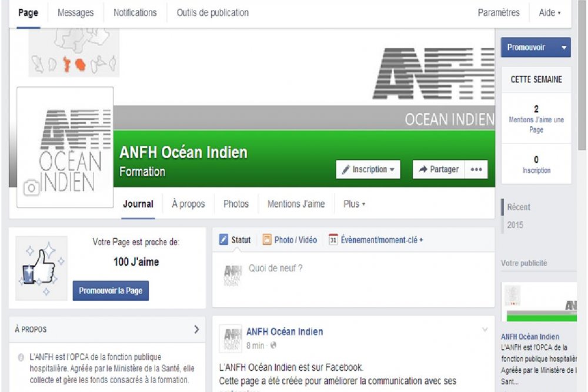Image resolution: width=588 pixels, height=392 pixels.
Task: Open the Messages tab
Action: [x=75, y=13]
